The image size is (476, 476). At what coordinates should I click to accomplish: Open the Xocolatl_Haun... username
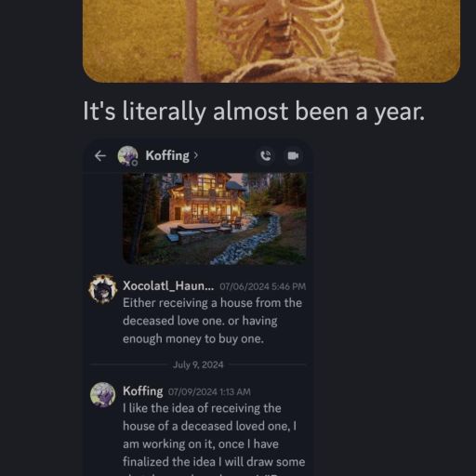(168, 285)
